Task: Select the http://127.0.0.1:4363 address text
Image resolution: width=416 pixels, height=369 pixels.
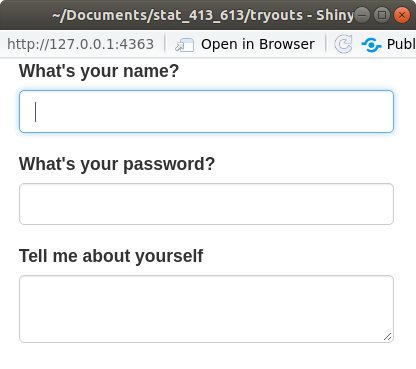Action: click(x=80, y=44)
